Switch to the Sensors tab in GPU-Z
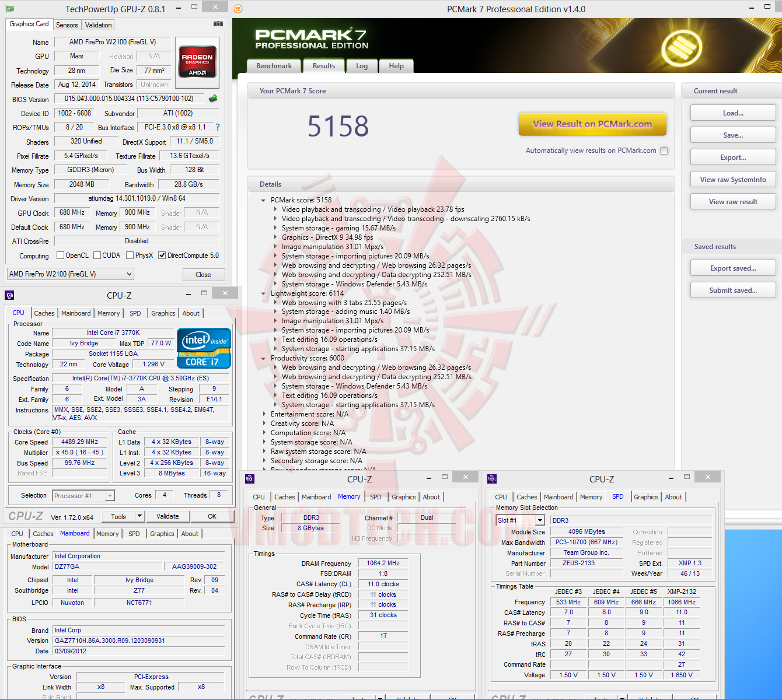This screenshot has height=700, width=782. (67, 24)
